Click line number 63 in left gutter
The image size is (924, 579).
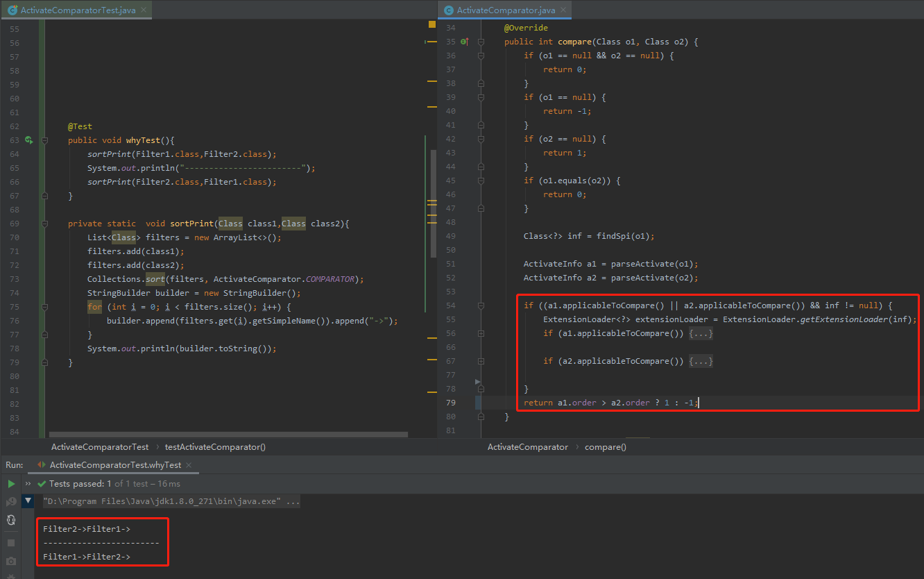pyautogui.click(x=15, y=140)
